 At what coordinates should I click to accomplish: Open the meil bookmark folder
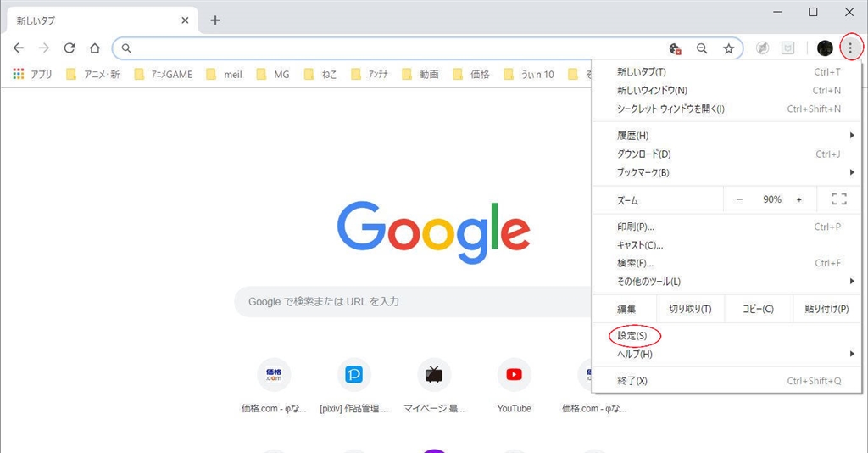[x=224, y=74]
